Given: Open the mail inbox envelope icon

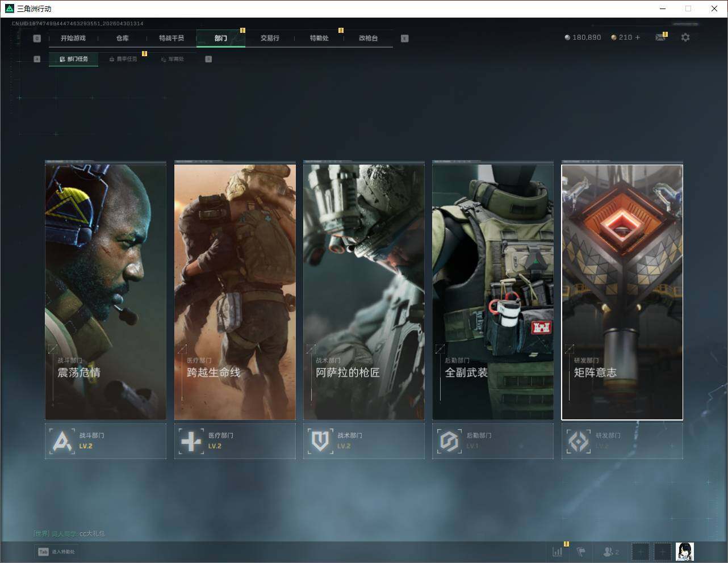Looking at the screenshot, I should (660, 37).
